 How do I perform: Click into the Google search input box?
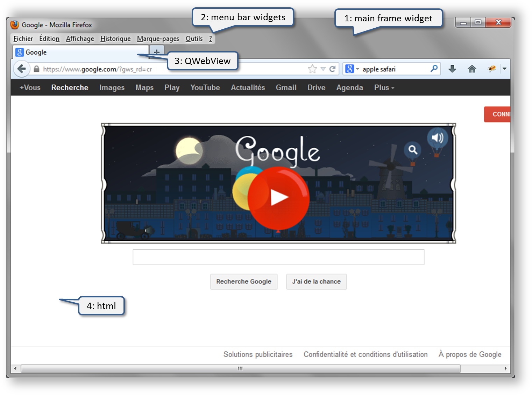pyautogui.click(x=278, y=257)
